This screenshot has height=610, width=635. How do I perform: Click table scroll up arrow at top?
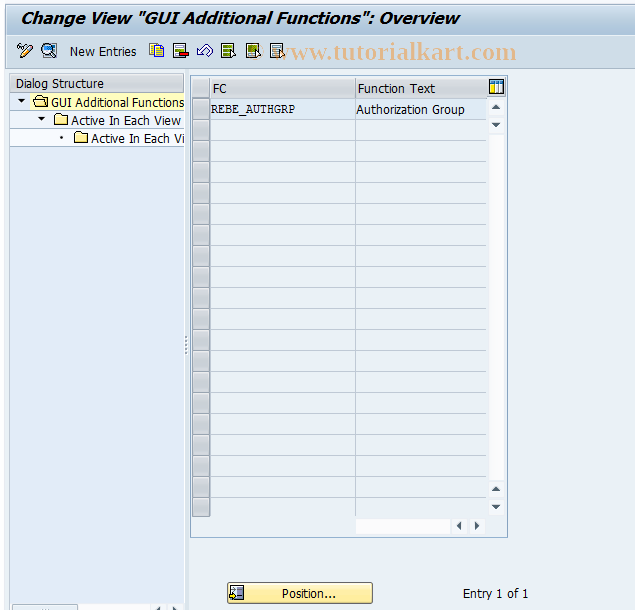point(496,107)
